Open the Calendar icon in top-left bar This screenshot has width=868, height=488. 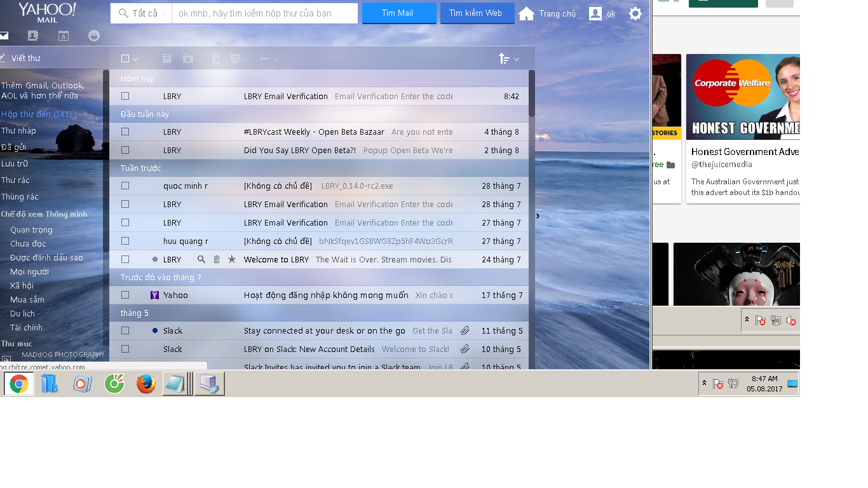point(64,36)
